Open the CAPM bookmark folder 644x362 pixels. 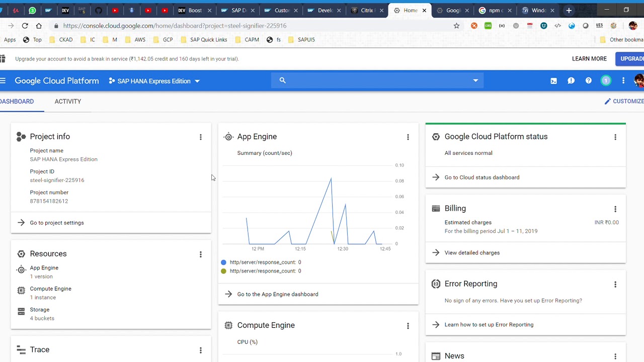(x=247, y=40)
